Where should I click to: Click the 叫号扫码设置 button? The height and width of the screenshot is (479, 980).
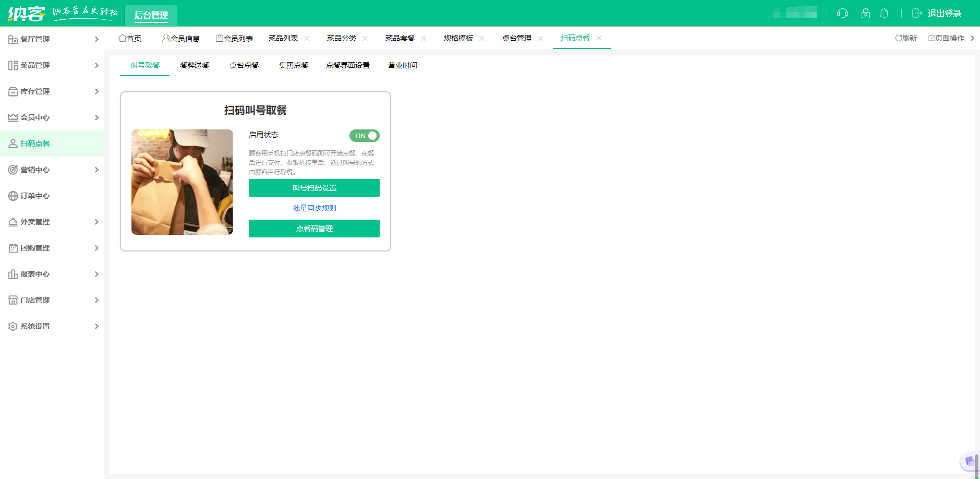(x=314, y=188)
